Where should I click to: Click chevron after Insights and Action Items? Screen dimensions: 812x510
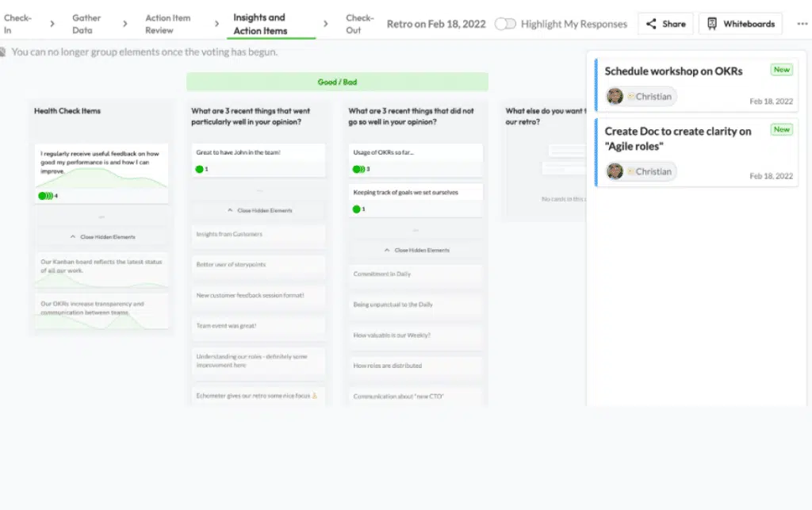click(x=325, y=24)
